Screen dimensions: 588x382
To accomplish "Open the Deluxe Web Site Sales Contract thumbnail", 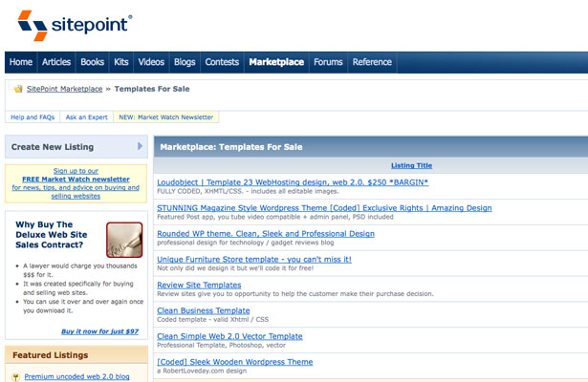I will [x=124, y=240].
